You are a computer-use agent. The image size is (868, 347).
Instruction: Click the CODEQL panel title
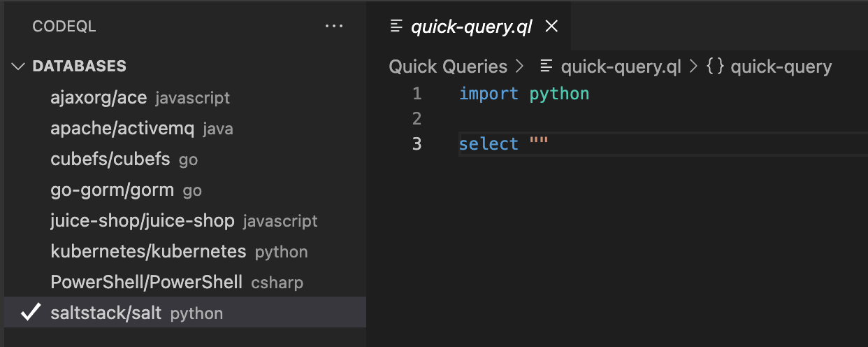pos(64,27)
